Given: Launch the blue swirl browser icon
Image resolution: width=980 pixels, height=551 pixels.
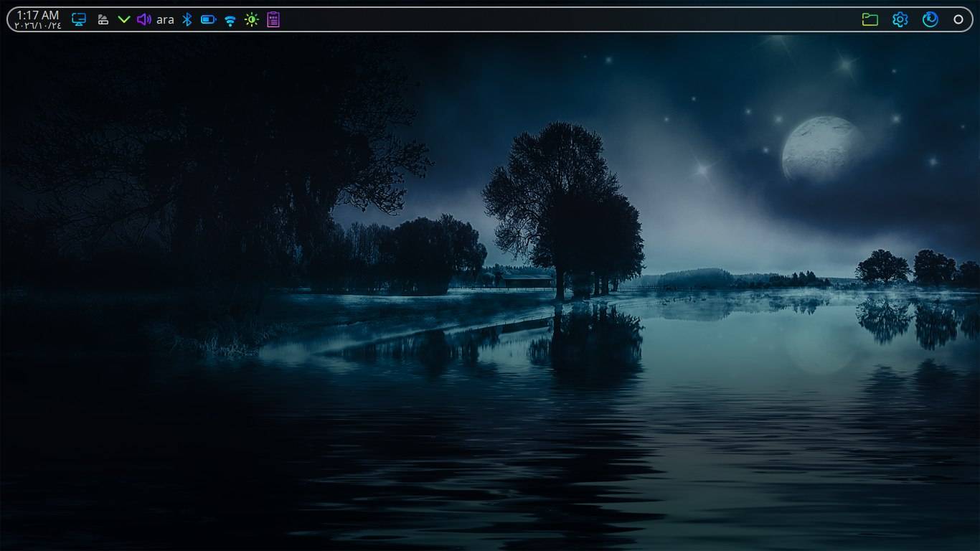Looking at the screenshot, I should [930, 19].
